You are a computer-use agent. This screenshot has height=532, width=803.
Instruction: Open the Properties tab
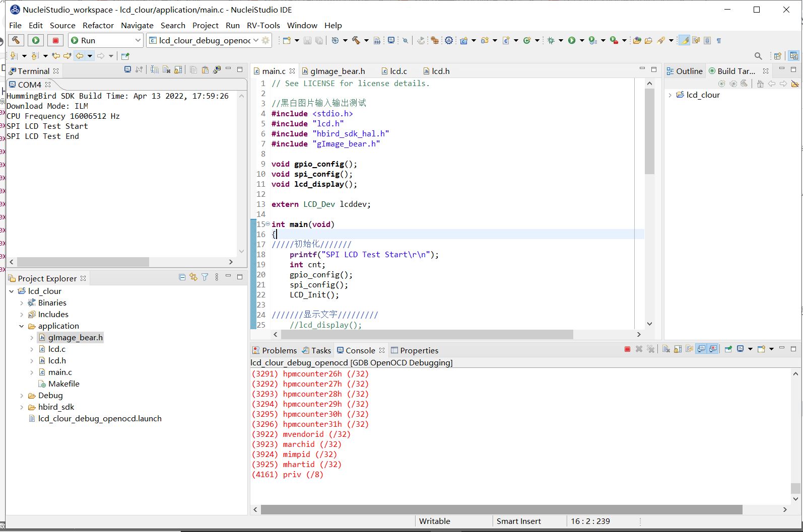pos(415,350)
